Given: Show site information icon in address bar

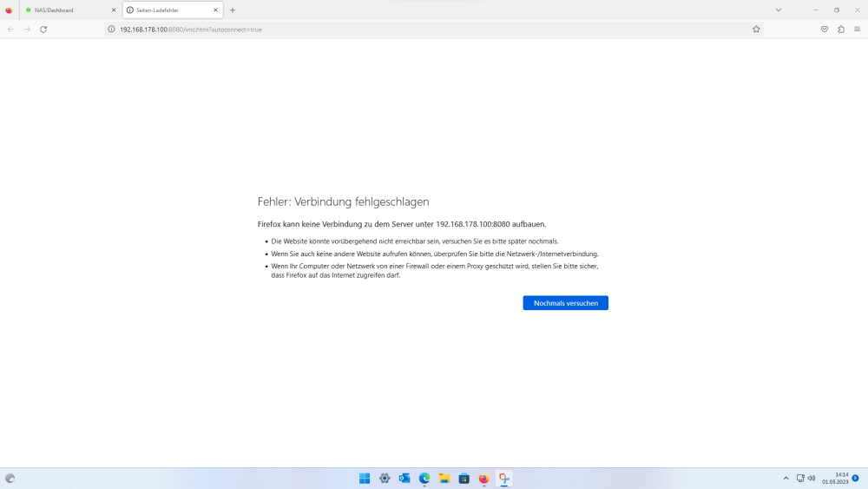Looking at the screenshot, I should click(x=111, y=30).
